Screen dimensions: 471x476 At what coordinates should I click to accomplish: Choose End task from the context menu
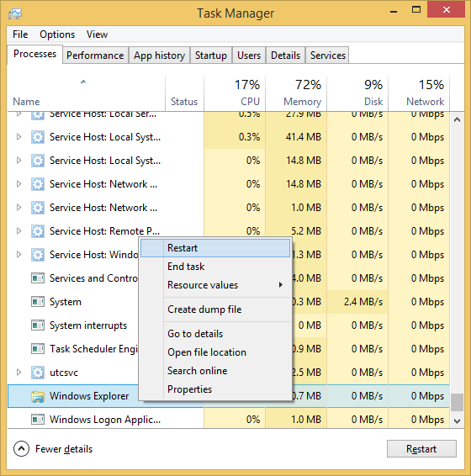215,267
